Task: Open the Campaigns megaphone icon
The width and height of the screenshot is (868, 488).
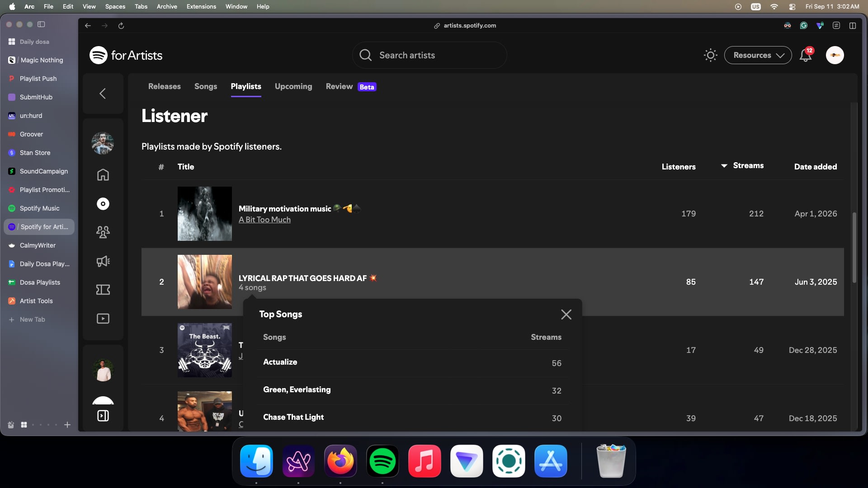Action: coord(103,261)
